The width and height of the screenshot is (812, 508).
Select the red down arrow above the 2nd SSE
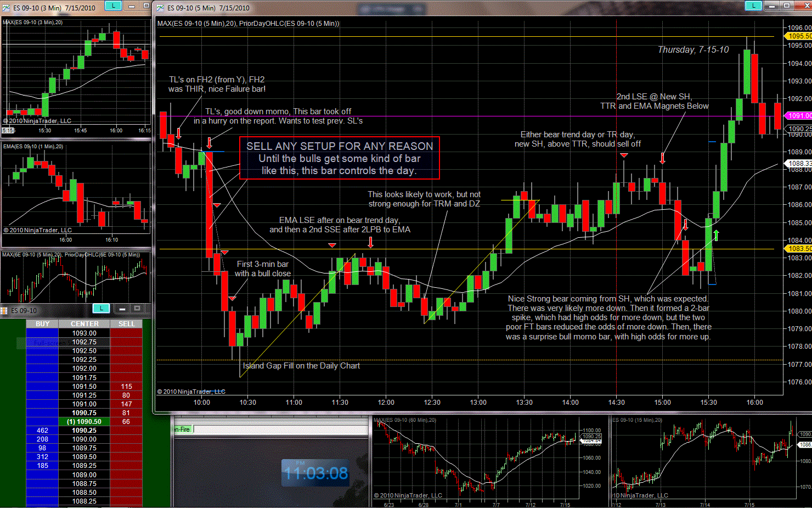click(371, 242)
